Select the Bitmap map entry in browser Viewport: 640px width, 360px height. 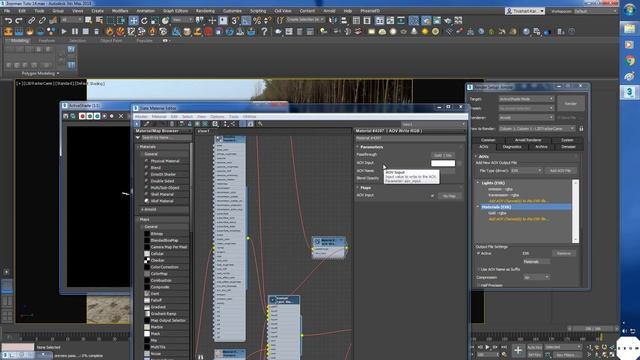(156, 234)
